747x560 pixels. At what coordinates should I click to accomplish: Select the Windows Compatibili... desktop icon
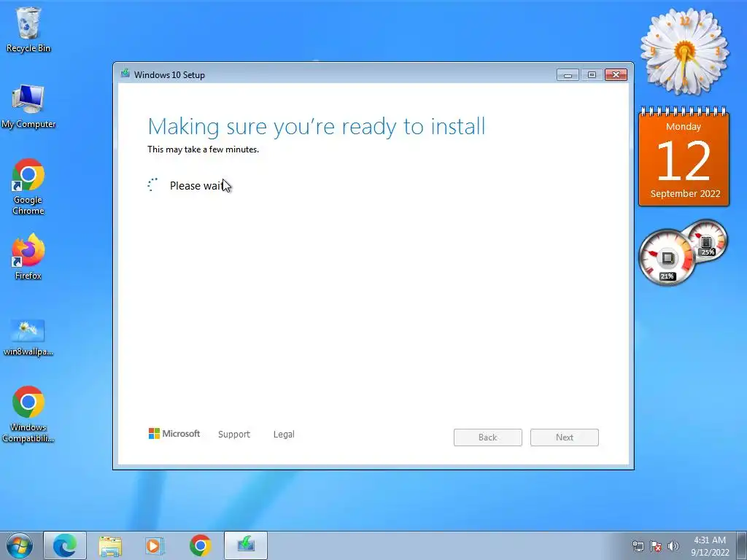(x=28, y=414)
